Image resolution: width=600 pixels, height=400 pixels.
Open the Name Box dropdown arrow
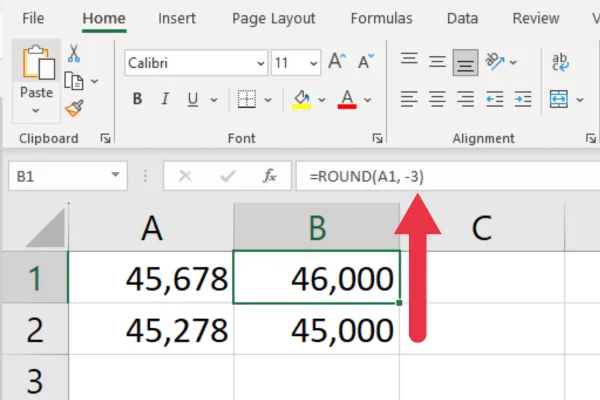tap(115, 175)
